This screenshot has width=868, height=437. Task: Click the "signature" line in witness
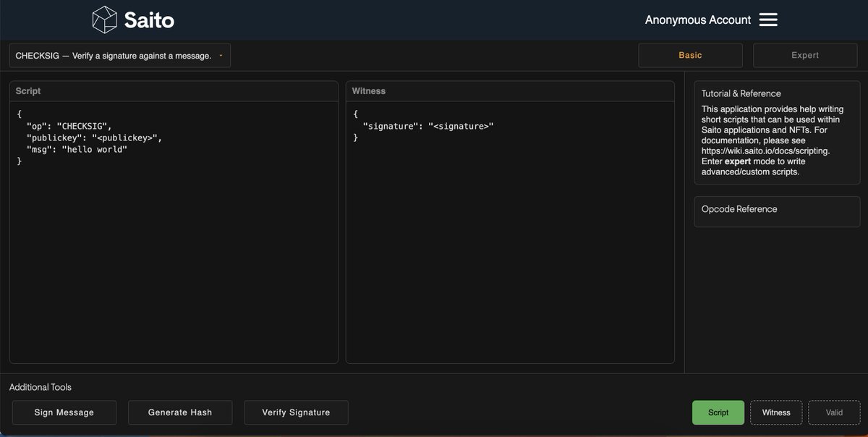coord(428,126)
